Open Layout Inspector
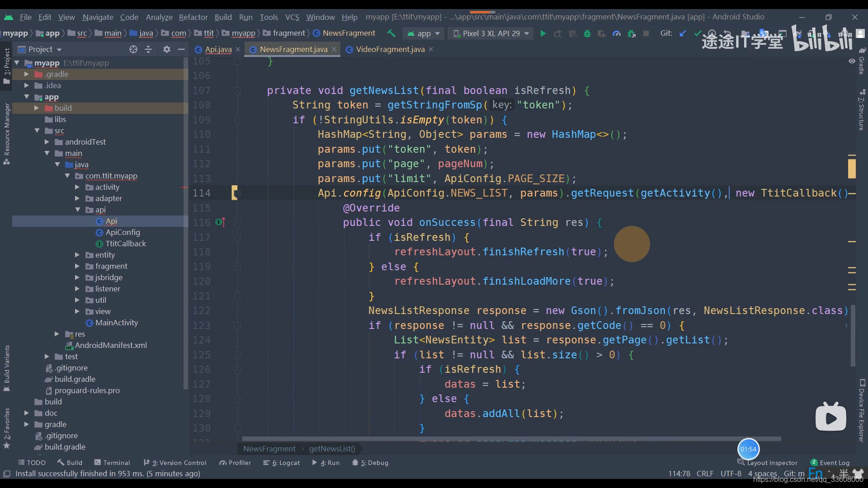868x488 pixels. 768,463
